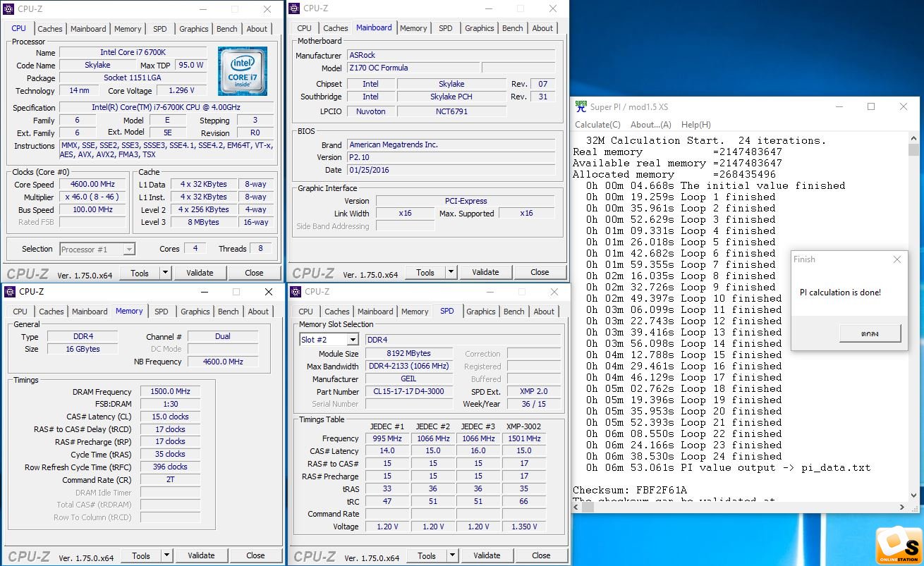Expand Tools dropdown arrow in Mainboard window
The image size is (924, 566).
(x=451, y=272)
